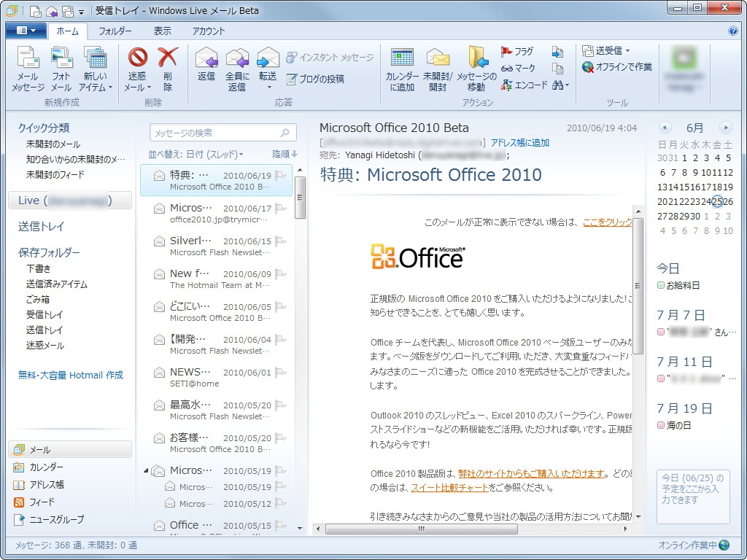Delete the selected message with red X
Image resolution: width=747 pixels, height=560 pixels.
pos(168,69)
